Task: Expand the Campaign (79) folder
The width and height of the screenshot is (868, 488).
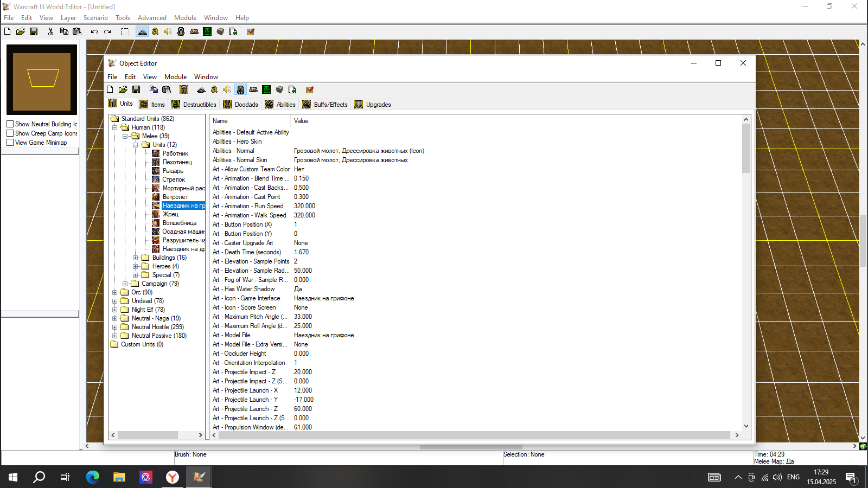Action: coord(125,284)
